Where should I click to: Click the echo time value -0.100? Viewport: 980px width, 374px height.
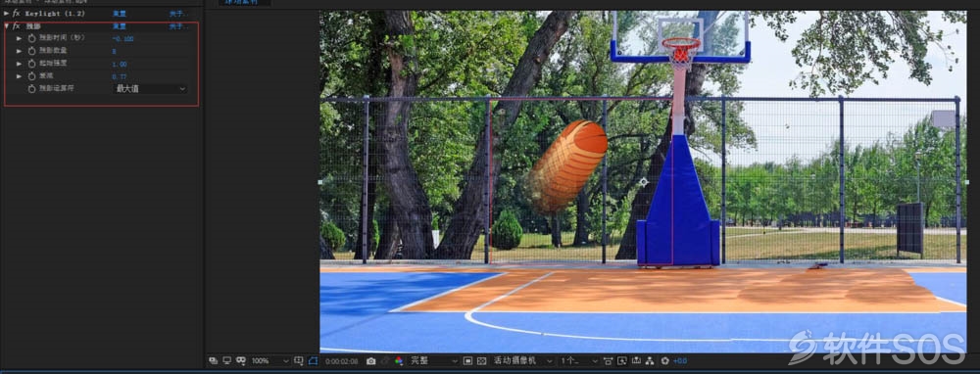pos(123,39)
